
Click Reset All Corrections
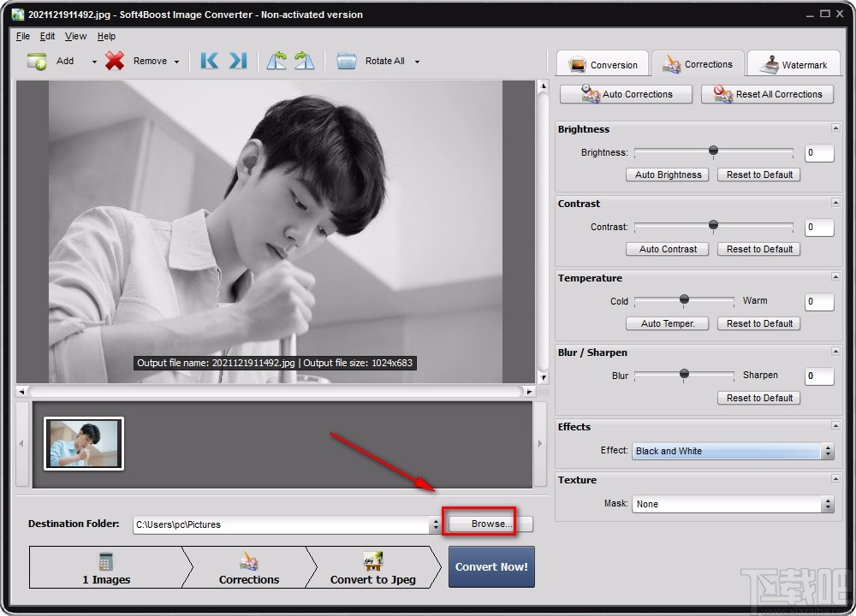(x=767, y=94)
